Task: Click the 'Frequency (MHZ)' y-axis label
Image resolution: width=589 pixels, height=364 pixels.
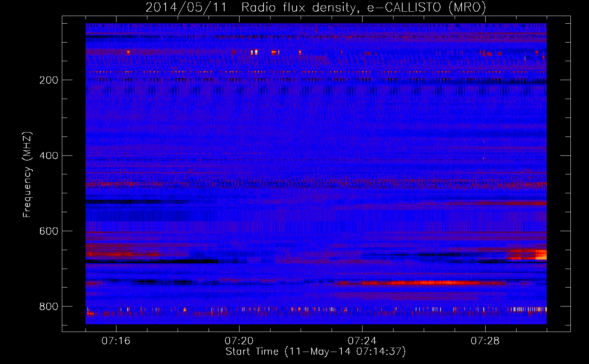Action: pyautogui.click(x=27, y=174)
